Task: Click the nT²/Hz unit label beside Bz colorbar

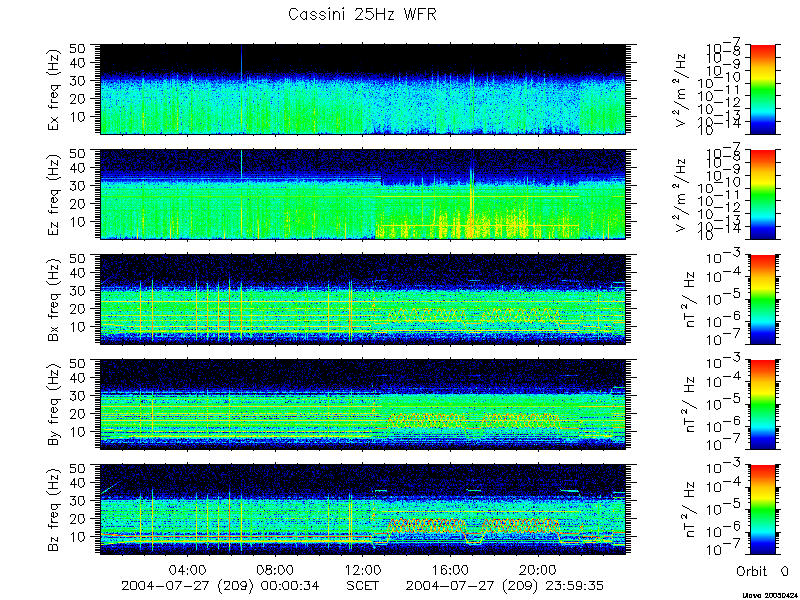Action: (x=689, y=510)
